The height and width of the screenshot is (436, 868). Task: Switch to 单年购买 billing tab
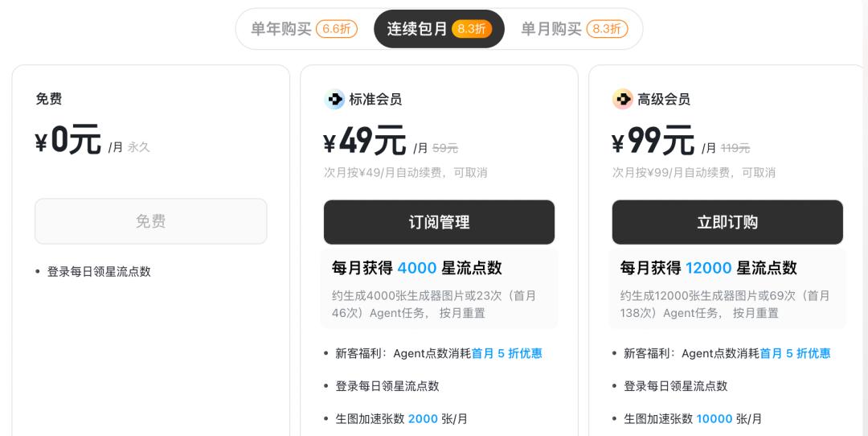(x=304, y=29)
